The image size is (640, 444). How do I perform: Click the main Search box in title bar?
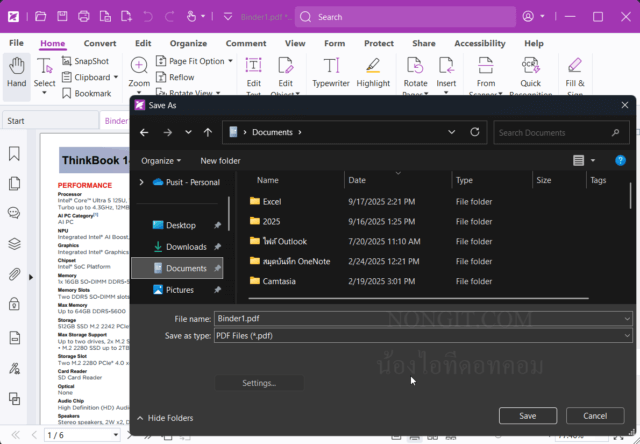click(405, 17)
